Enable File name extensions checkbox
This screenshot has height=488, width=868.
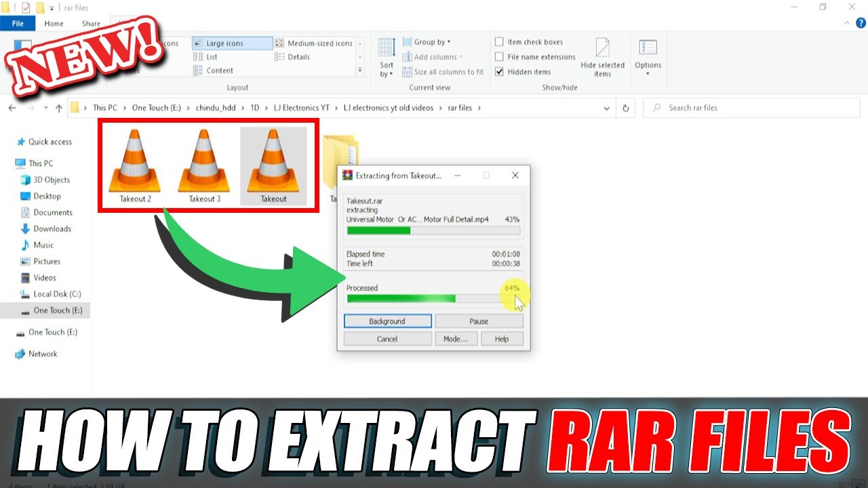[x=535, y=57]
